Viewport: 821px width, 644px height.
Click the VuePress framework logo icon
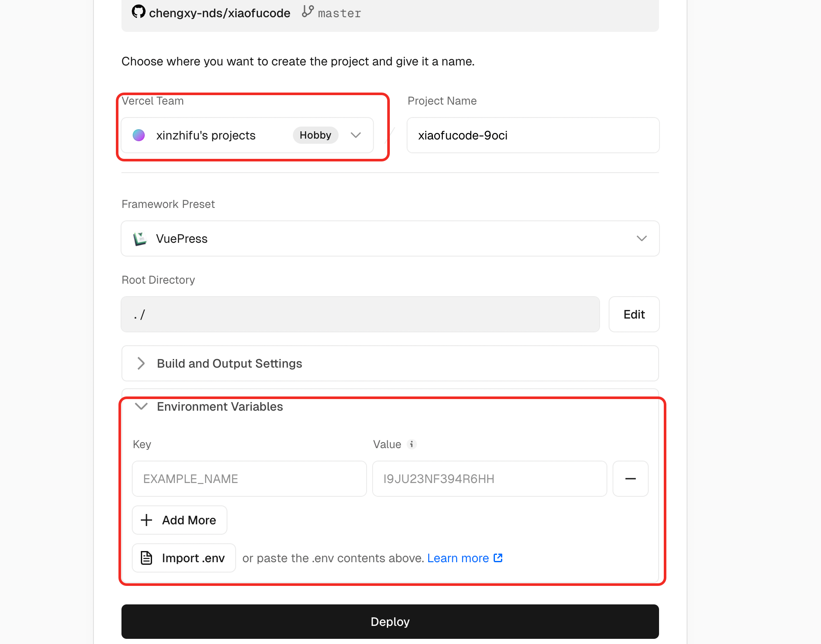click(140, 238)
